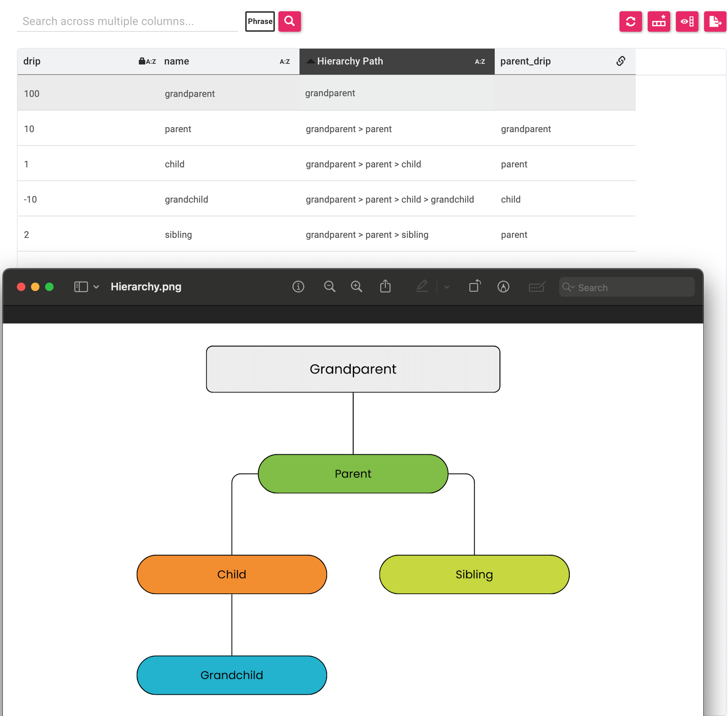Show the Markup toolbar in Preview
Screen dimensions: 728x716
pos(503,286)
